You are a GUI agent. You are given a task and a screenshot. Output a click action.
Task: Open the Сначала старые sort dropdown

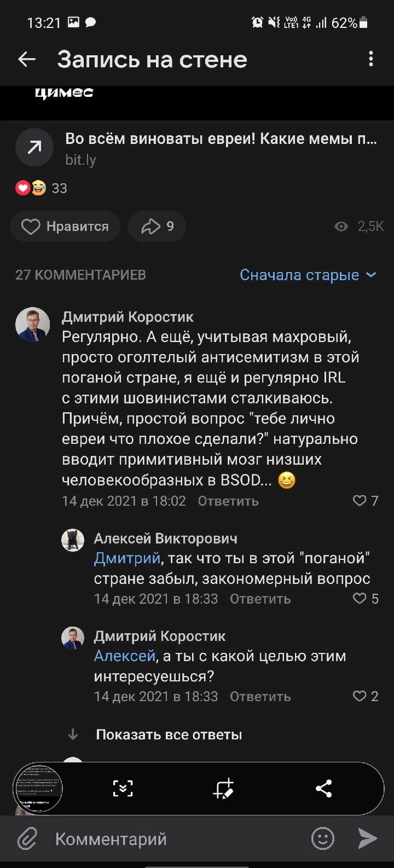pyautogui.click(x=308, y=275)
